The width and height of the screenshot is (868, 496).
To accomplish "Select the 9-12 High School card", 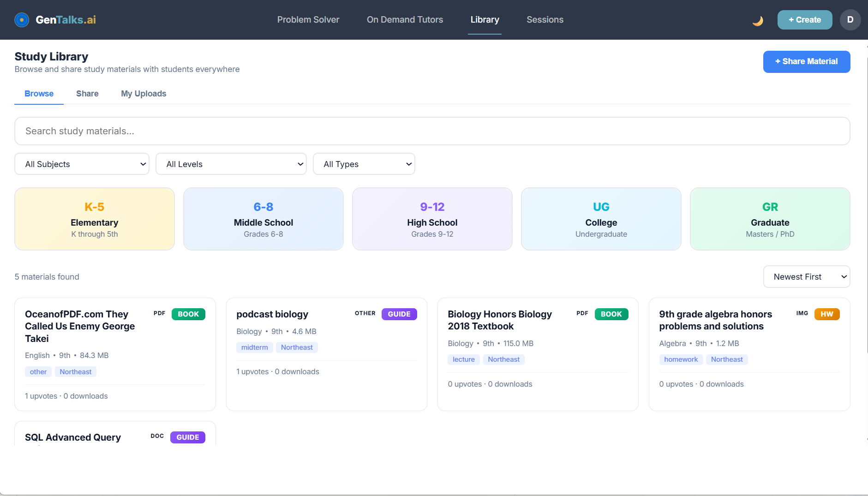I will click(x=432, y=219).
